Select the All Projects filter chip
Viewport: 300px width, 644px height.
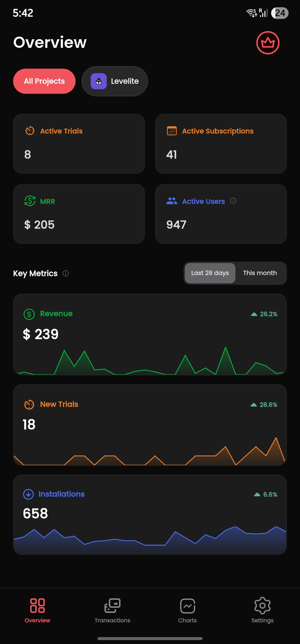[44, 81]
